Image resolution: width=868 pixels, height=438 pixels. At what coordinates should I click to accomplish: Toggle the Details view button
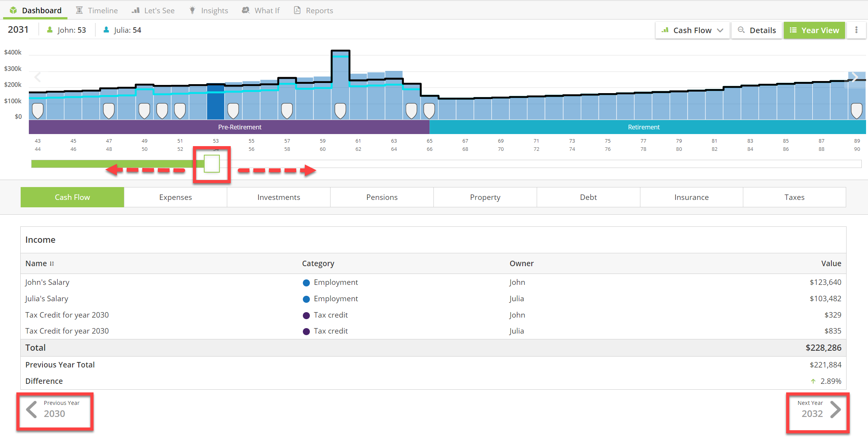(x=757, y=30)
